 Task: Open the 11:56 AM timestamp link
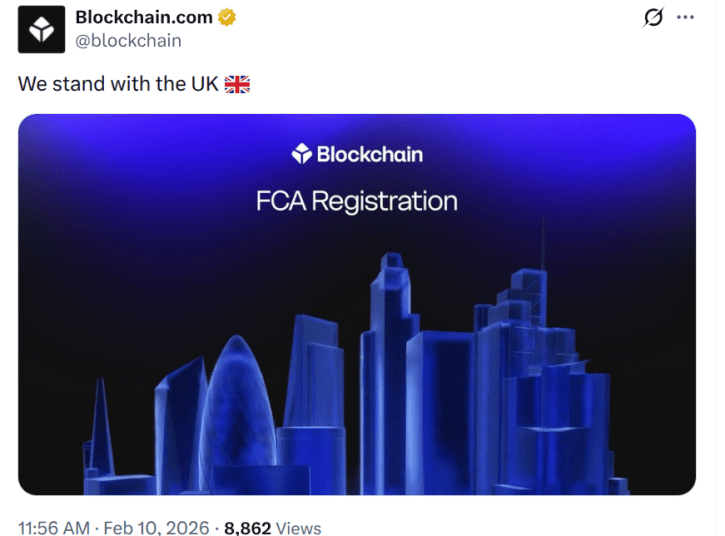point(54,527)
